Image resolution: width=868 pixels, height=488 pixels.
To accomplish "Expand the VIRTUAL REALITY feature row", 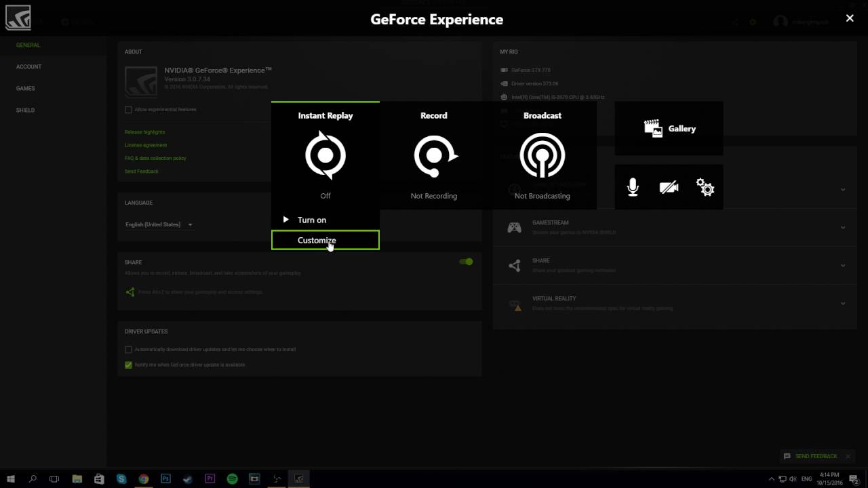I will click(x=843, y=303).
